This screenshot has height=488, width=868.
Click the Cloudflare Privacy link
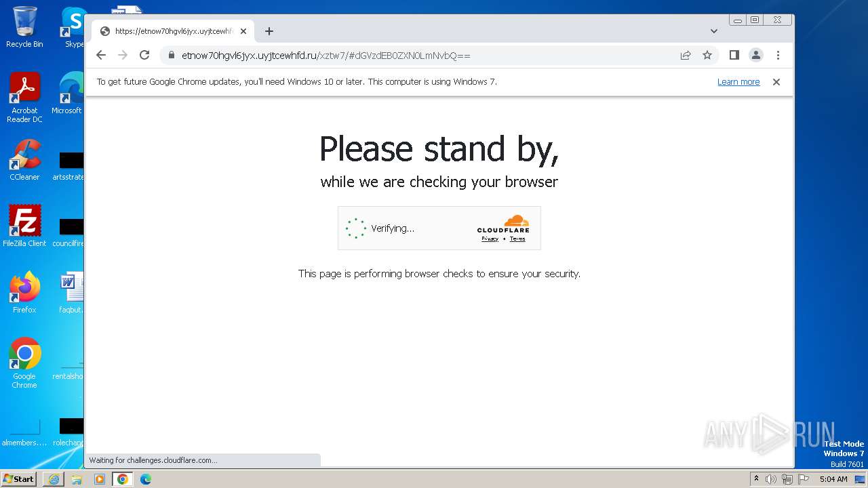[x=490, y=239]
